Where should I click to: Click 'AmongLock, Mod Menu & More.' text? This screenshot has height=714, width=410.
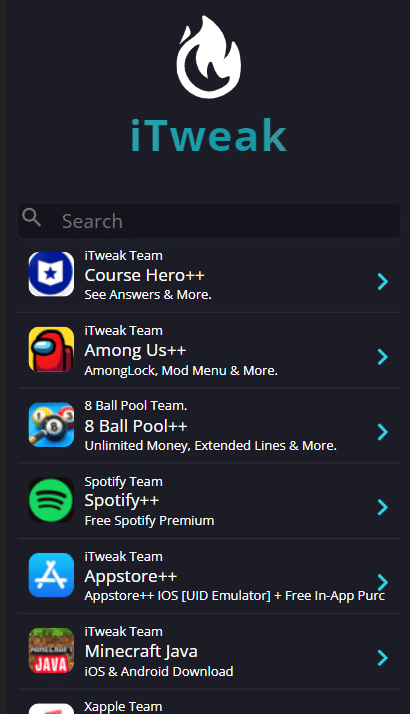[181, 371]
